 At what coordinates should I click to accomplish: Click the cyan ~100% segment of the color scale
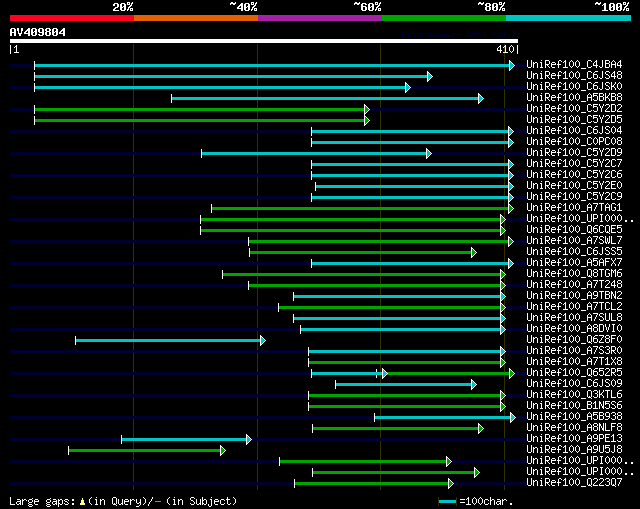tap(568, 18)
